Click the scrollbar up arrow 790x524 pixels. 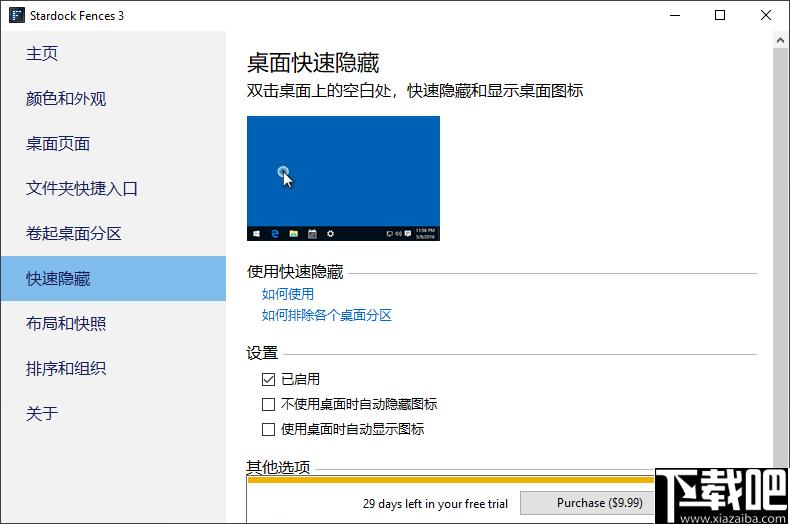[780, 41]
